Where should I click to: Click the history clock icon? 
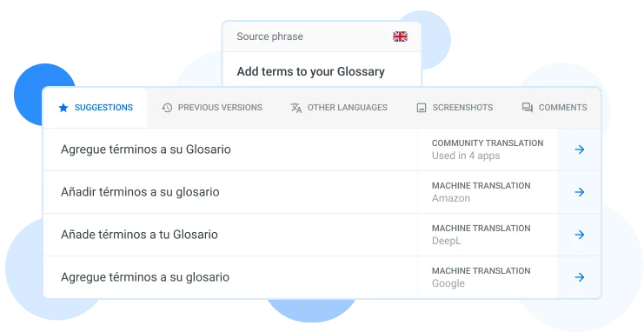167,108
